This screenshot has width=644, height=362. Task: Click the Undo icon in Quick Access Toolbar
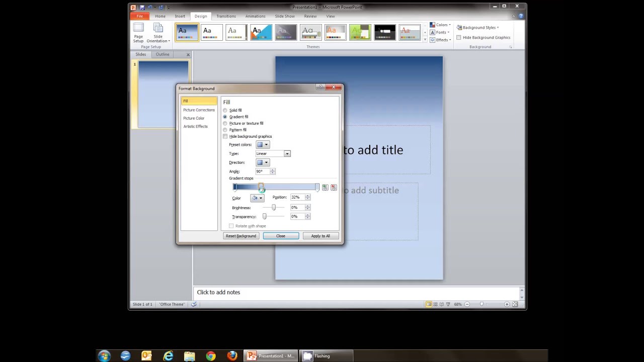pos(150,7)
